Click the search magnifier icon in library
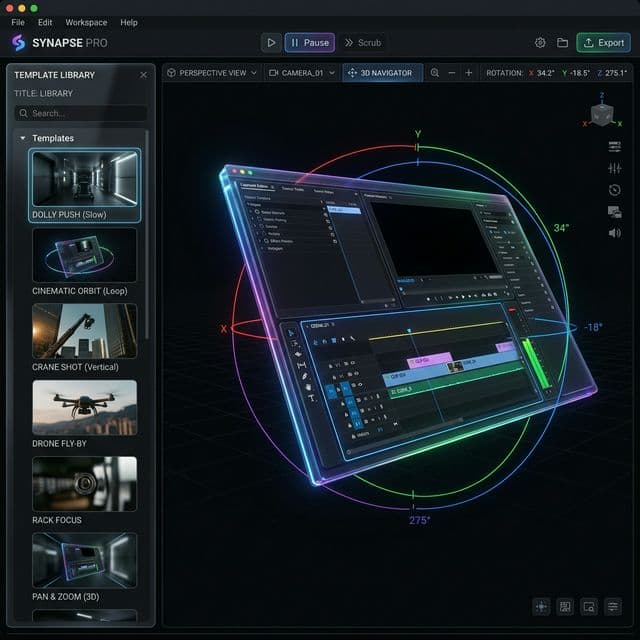Viewport: 640px width, 640px height. pyautogui.click(x=24, y=113)
